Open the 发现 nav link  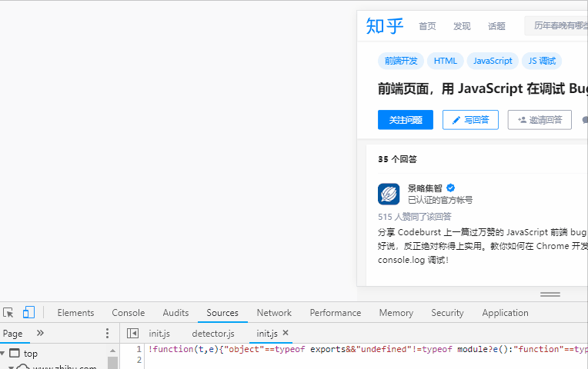(x=462, y=26)
